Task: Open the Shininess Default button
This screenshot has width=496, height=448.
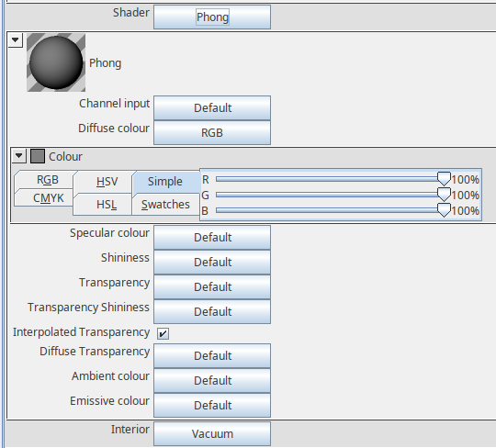Action: (212, 262)
